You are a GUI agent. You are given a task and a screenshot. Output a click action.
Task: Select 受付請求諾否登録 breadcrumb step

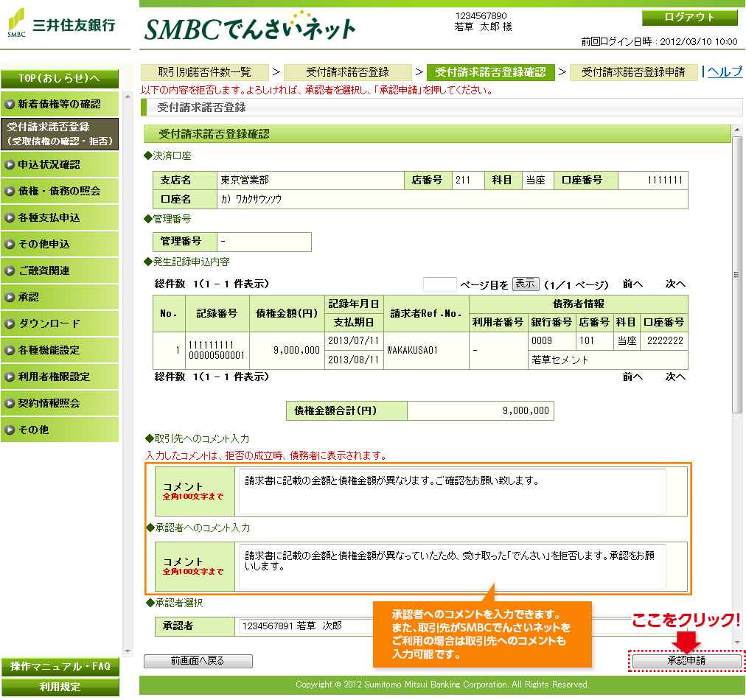coord(347,72)
